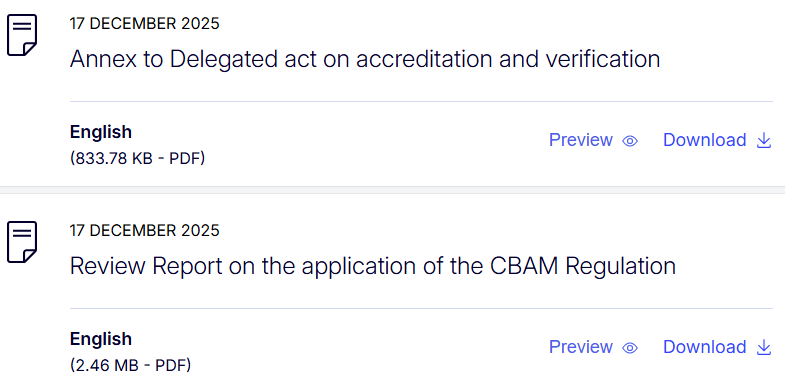The width and height of the screenshot is (785, 387).
Task: Select English language label in Review Report card
Action: (101, 339)
